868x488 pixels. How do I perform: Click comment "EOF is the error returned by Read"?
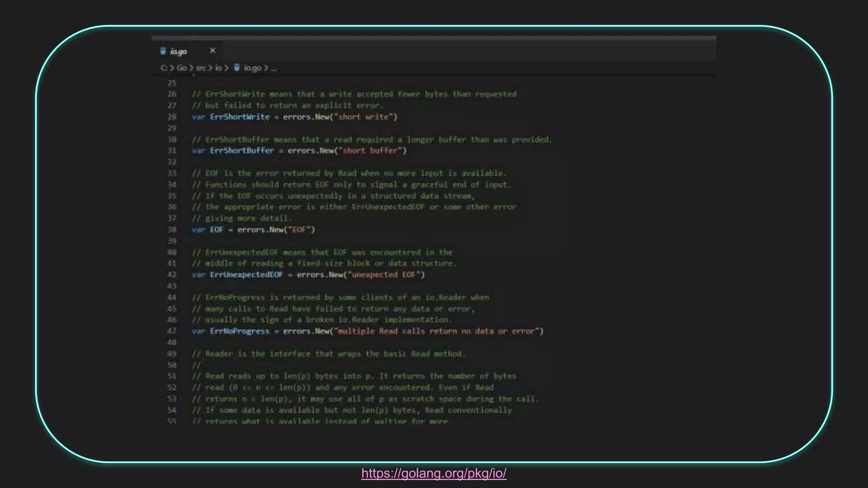coord(349,173)
